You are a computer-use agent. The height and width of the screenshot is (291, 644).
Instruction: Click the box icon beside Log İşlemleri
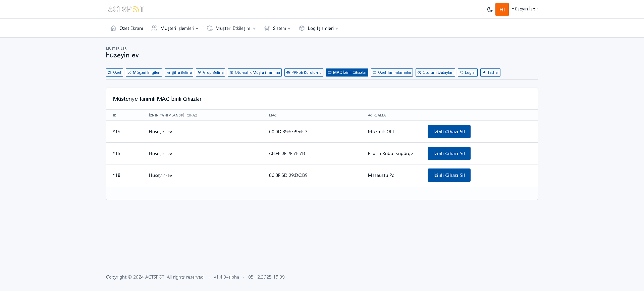coord(302,28)
